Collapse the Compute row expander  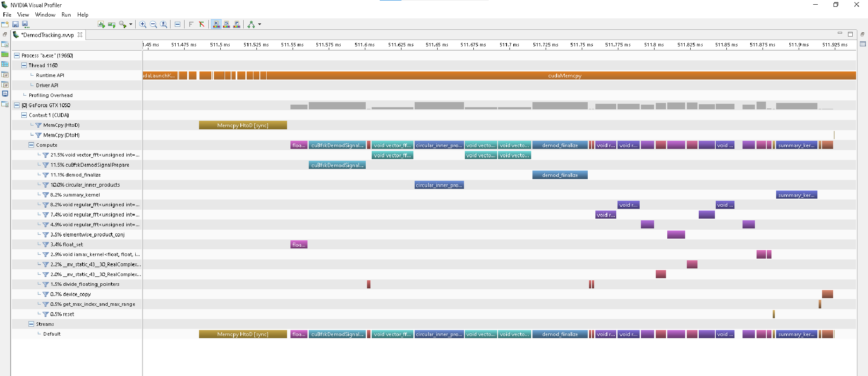[31, 145]
